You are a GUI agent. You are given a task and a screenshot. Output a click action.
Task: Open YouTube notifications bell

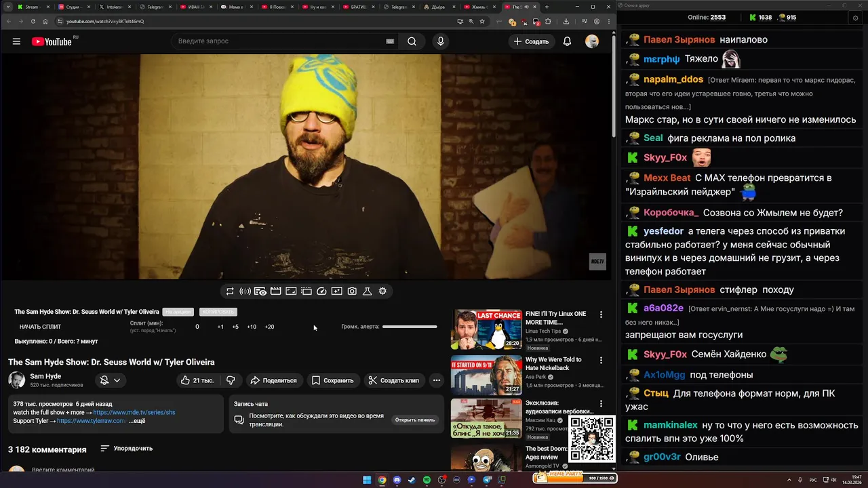click(x=567, y=41)
